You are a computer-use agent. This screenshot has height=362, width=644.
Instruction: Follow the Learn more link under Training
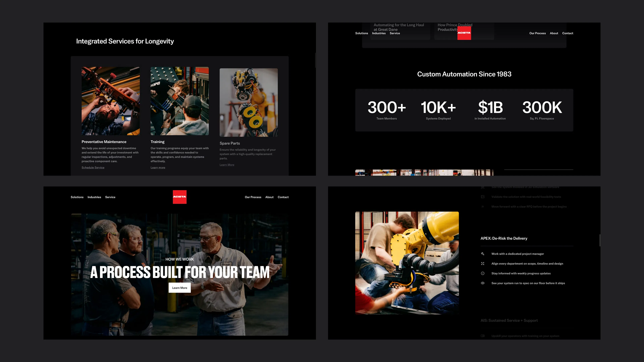point(158,168)
